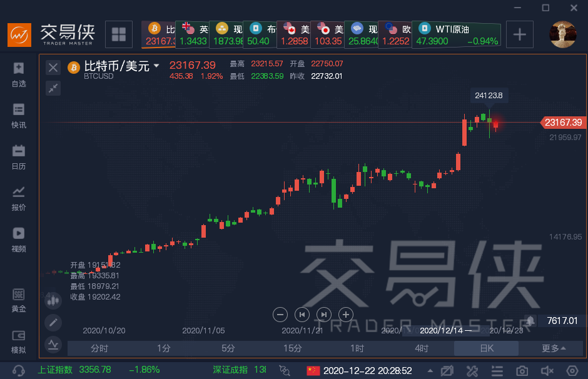Image resolution: width=588 pixels, height=379 pixels.
Task: Open the list menu icon in status bar
Action: tap(497, 371)
